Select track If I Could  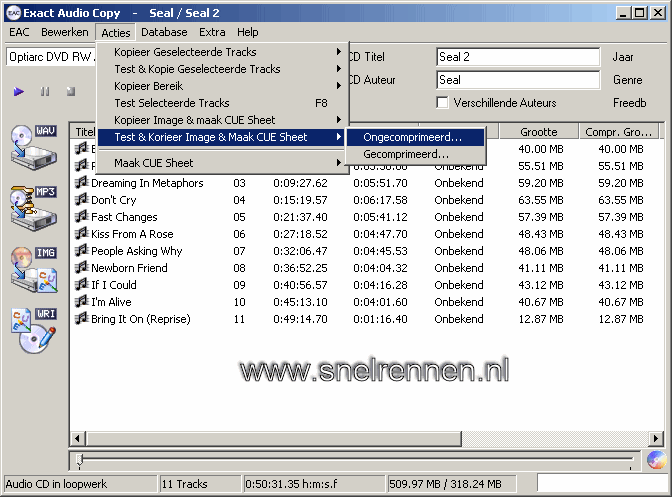(114, 285)
